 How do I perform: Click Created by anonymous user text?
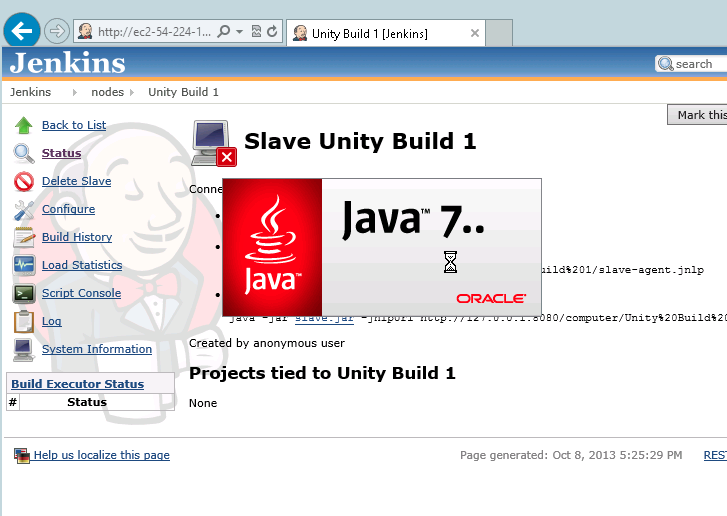pyautogui.click(x=267, y=343)
